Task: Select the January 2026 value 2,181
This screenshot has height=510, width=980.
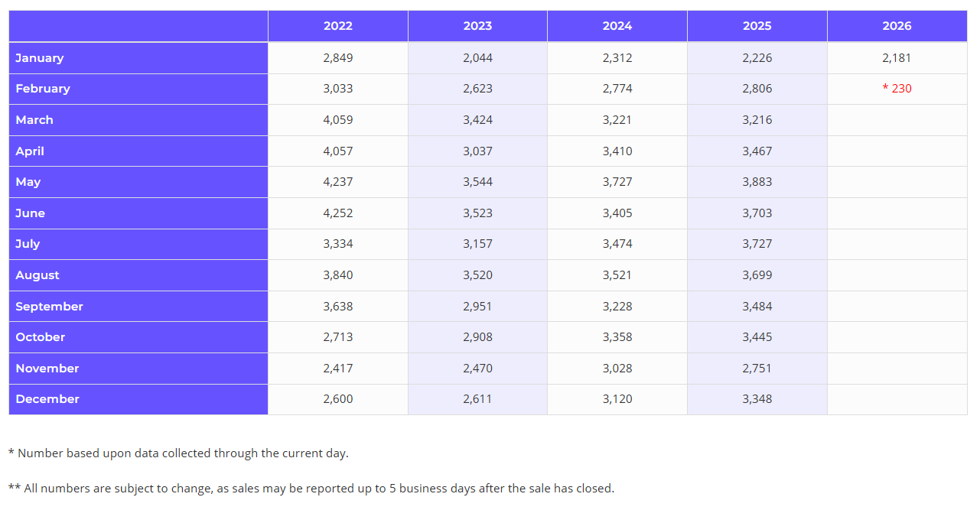Action: [x=897, y=58]
